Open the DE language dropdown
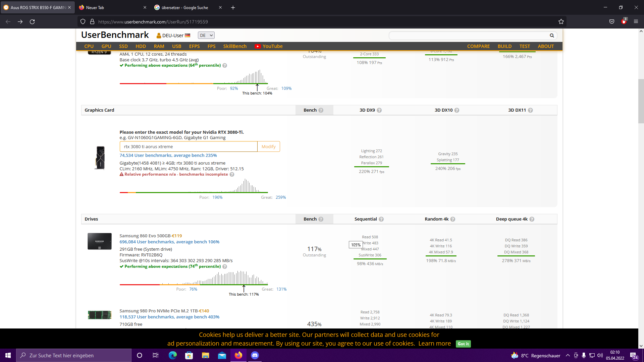This screenshot has width=644, height=362. click(206, 36)
